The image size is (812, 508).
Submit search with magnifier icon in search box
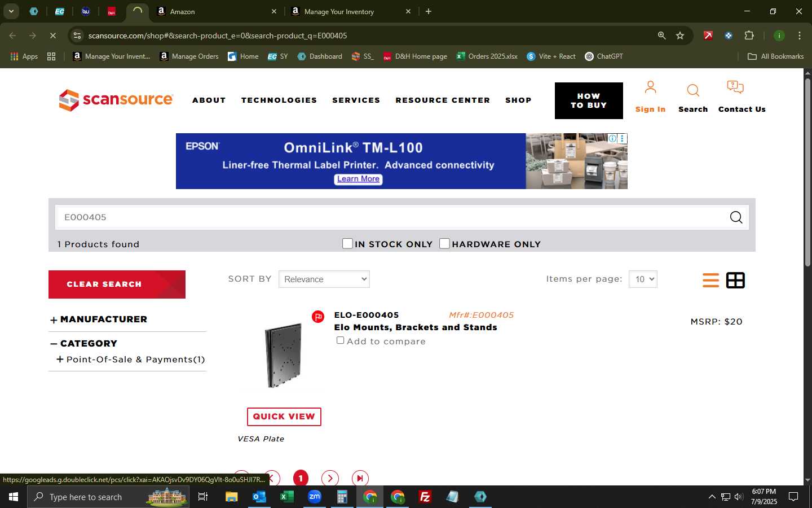(736, 217)
